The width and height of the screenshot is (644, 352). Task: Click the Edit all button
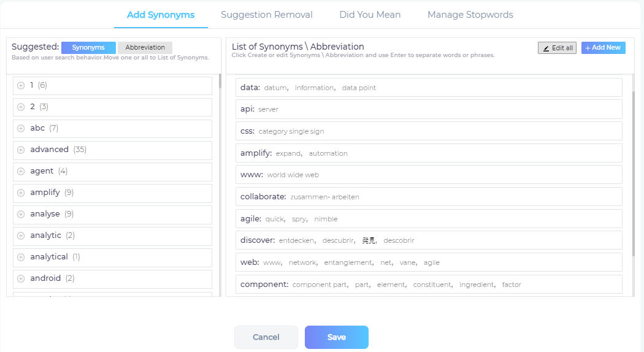pos(557,48)
